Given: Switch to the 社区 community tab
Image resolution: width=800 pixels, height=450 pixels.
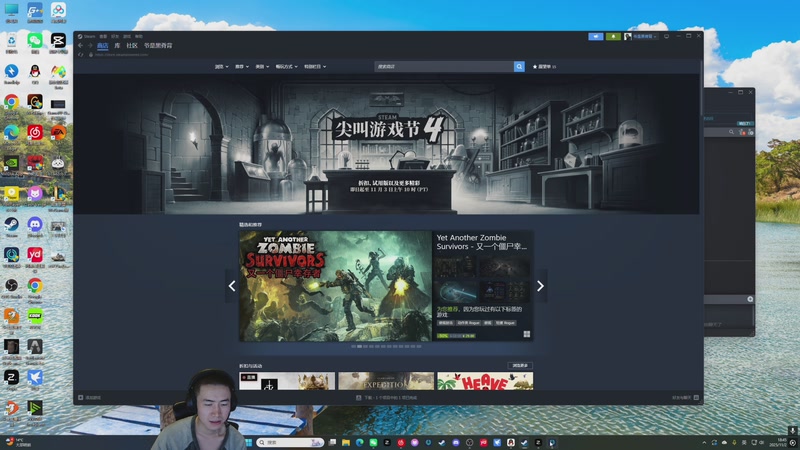Looking at the screenshot, I should click(x=132, y=45).
